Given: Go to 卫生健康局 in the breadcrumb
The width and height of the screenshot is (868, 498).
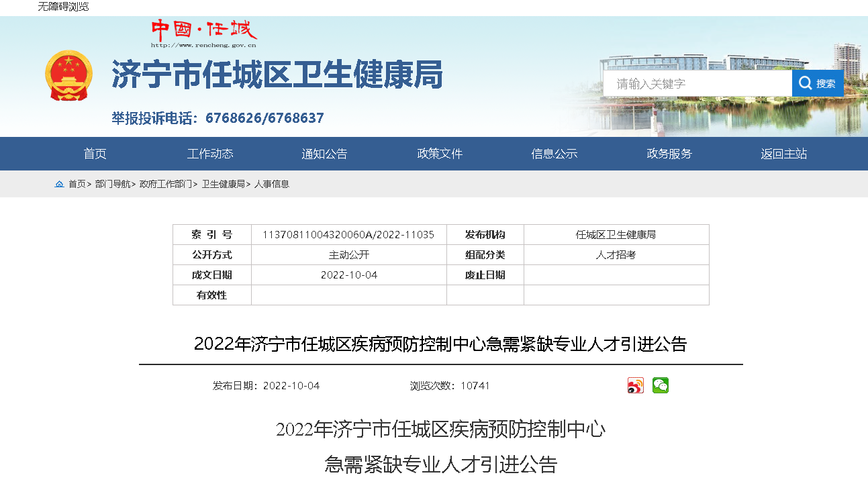Looking at the screenshot, I should [x=224, y=184].
